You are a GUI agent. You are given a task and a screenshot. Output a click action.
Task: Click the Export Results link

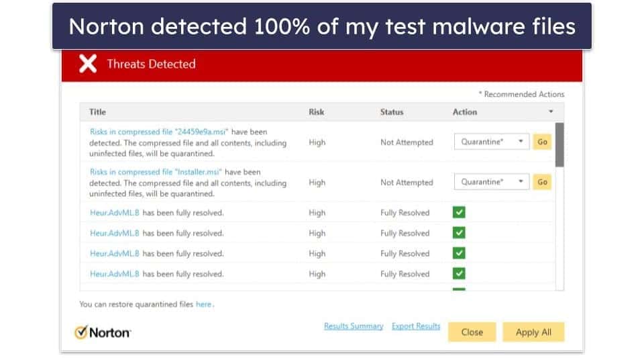(416, 326)
